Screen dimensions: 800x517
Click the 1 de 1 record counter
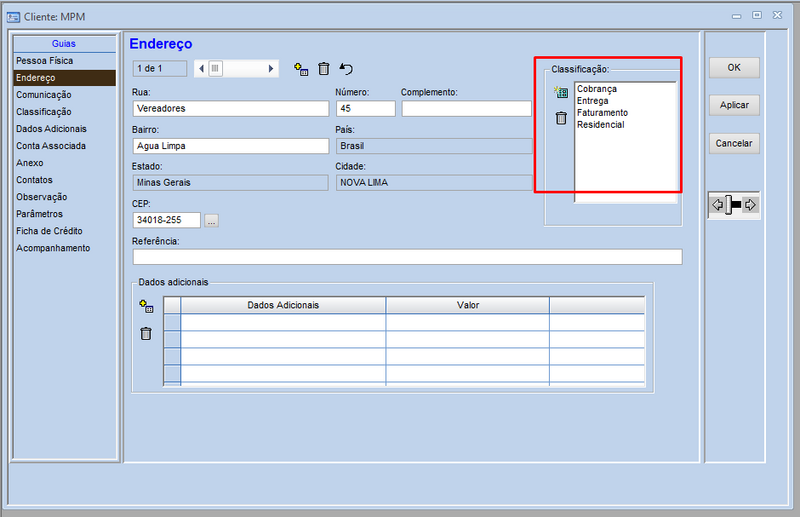tap(160, 68)
